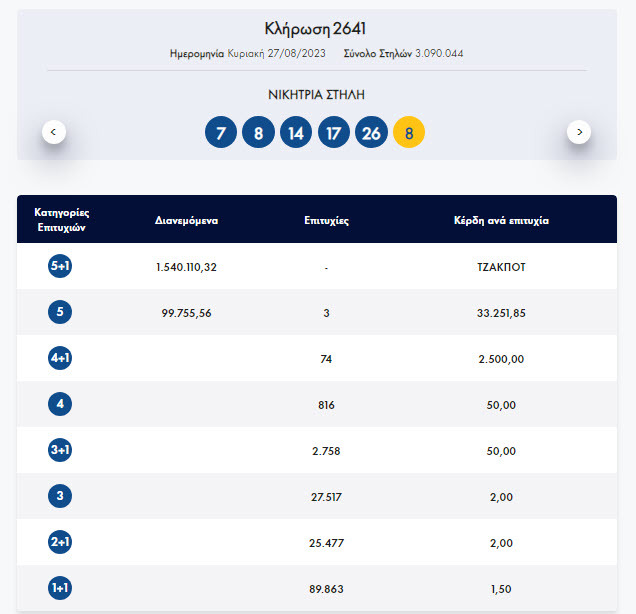Click the 4+1 category badge

(x=60, y=359)
